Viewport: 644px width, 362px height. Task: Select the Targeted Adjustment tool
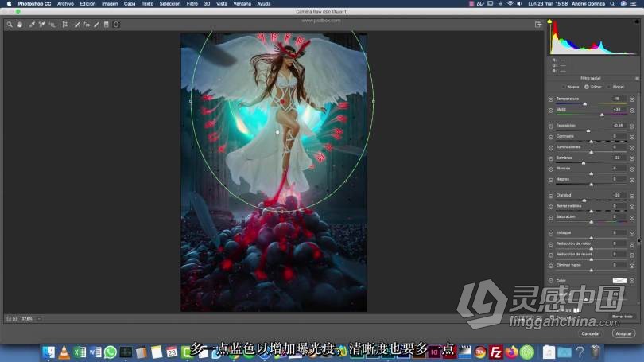pyautogui.click(x=52, y=25)
